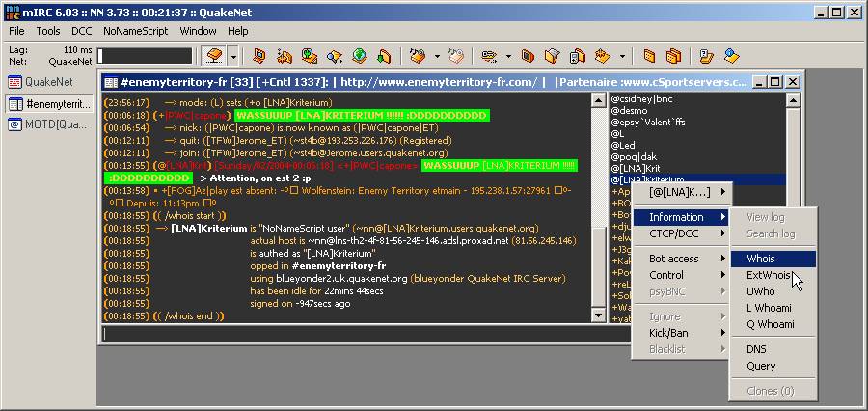Viewport: 868px width, 411px height.
Task: Open the Tools menu
Action: [48, 31]
